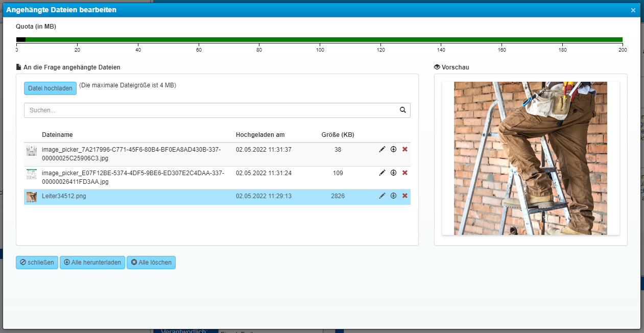Click Alle herunterladen button
Viewport: 644px width, 333px height.
click(92, 263)
